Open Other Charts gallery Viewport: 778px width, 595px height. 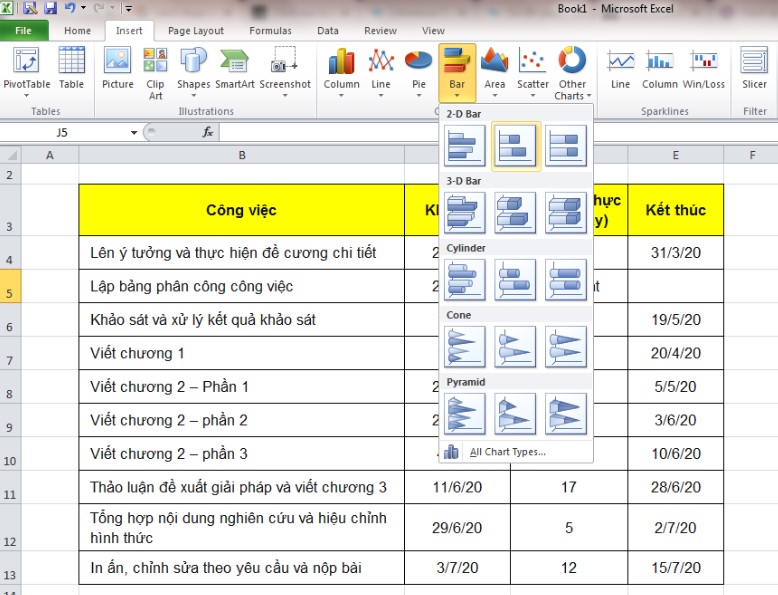click(x=572, y=73)
